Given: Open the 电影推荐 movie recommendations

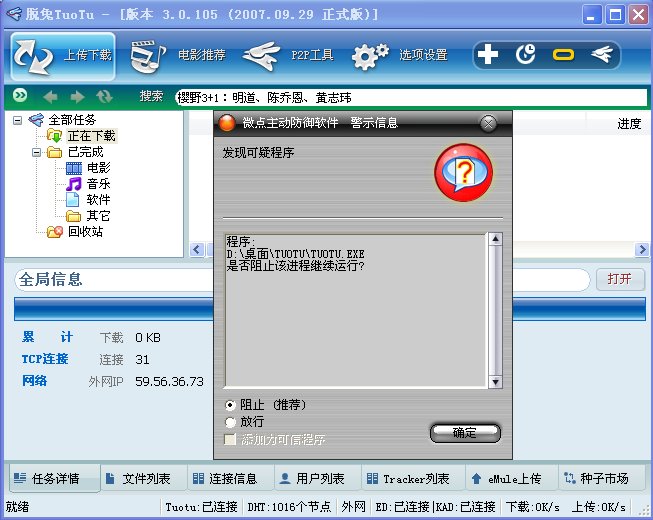Looking at the screenshot, I should pos(178,56).
